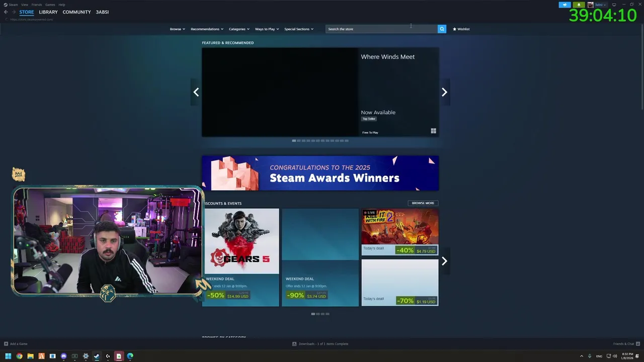Switch to the LIBRARY tab
The width and height of the screenshot is (644, 362).
[x=48, y=12]
